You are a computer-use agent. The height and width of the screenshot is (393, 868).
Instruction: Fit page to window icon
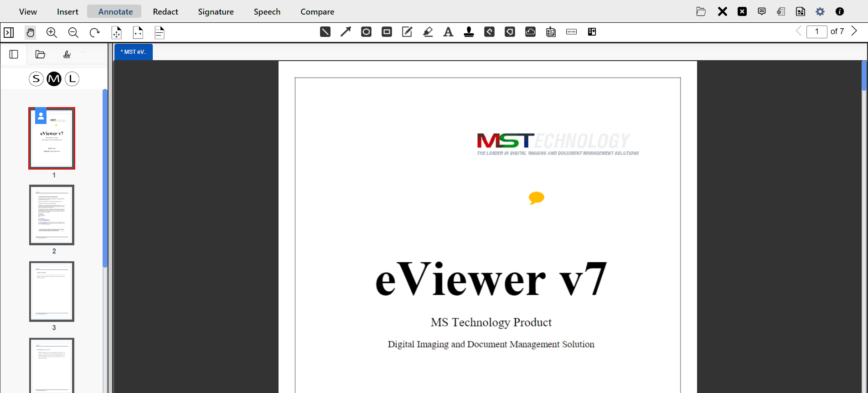[x=116, y=32]
